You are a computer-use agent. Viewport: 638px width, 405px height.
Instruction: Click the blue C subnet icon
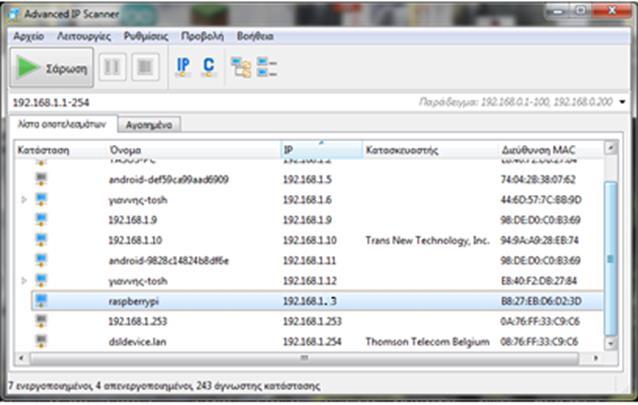point(209,67)
